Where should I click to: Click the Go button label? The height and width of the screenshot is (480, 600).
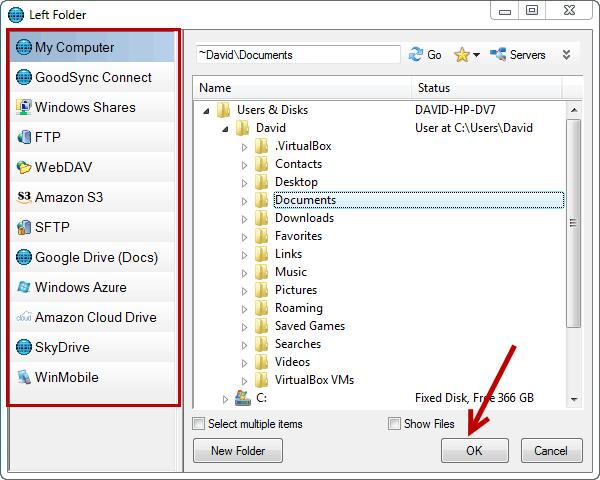point(434,55)
